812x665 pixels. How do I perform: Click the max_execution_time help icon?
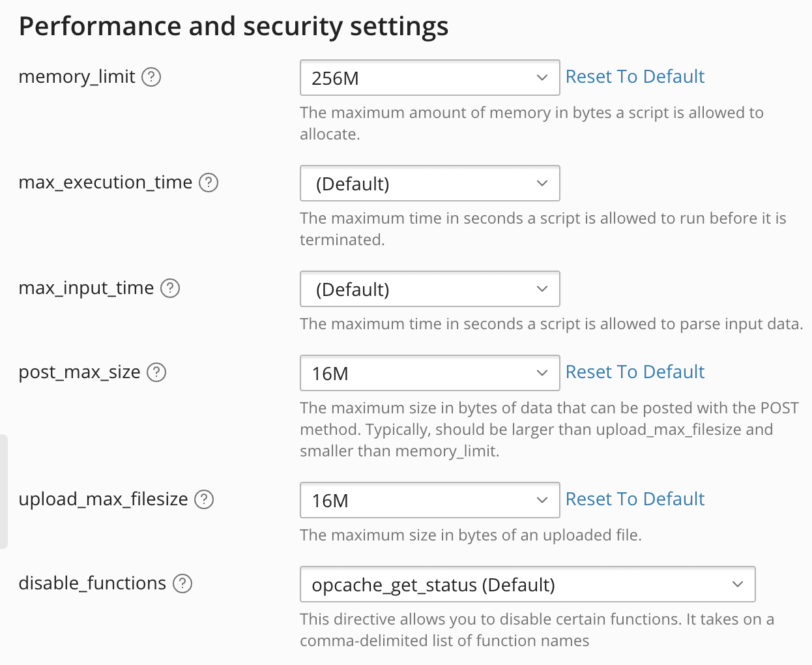[209, 183]
